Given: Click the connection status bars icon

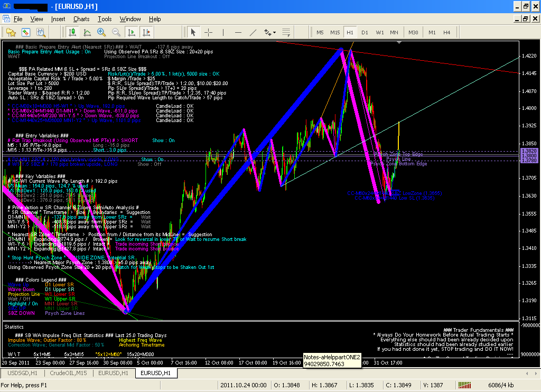Looking at the screenshot, I should coord(464,385).
